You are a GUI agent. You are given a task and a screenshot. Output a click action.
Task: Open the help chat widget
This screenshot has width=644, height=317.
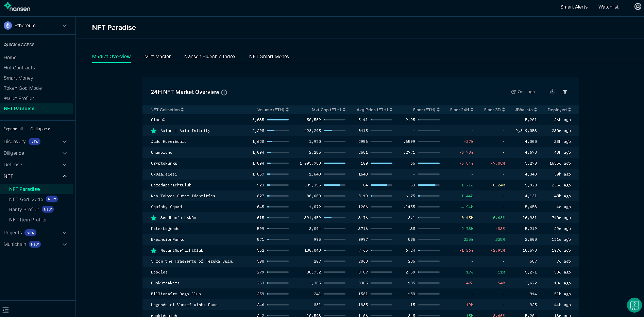634,305
